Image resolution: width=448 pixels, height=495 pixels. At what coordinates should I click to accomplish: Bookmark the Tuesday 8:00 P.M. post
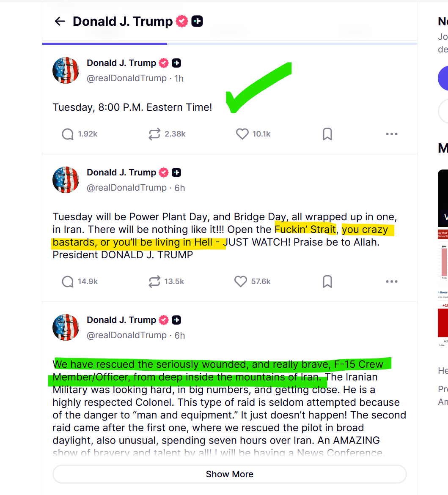pos(327,134)
